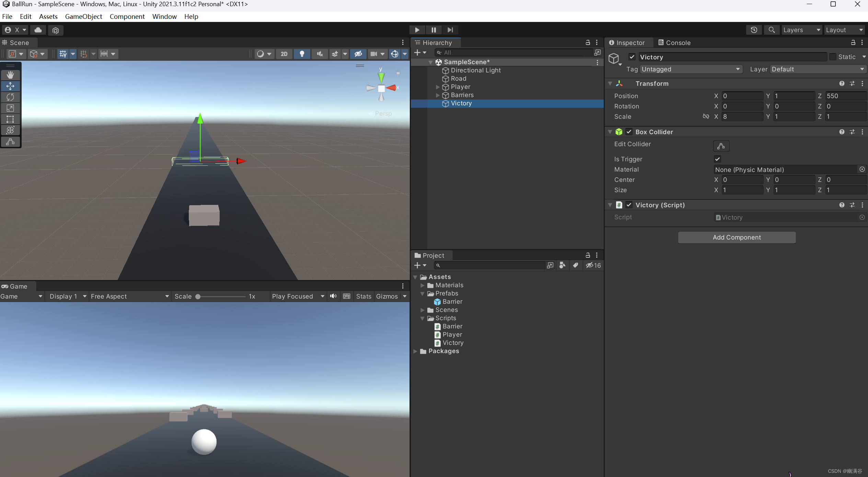Click the Window menu in menu bar
The height and width of the screenshot is (477, 868).
coord(164,16)
